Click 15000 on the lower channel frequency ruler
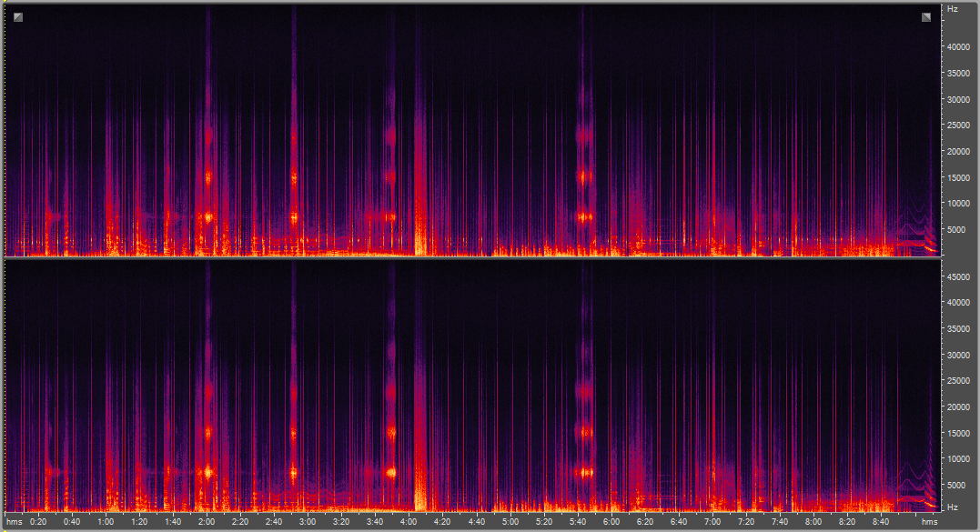The height and width of the screenshot is (532, 980). 959,433
